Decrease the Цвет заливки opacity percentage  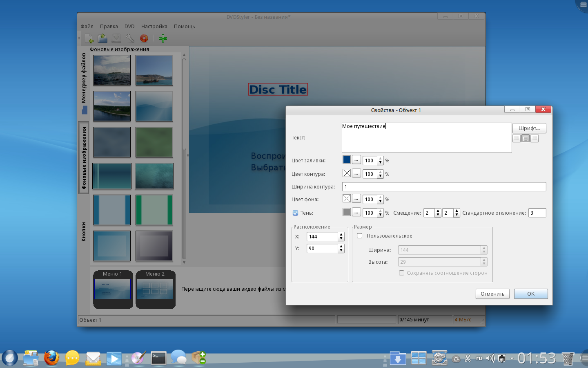(380, 163)
